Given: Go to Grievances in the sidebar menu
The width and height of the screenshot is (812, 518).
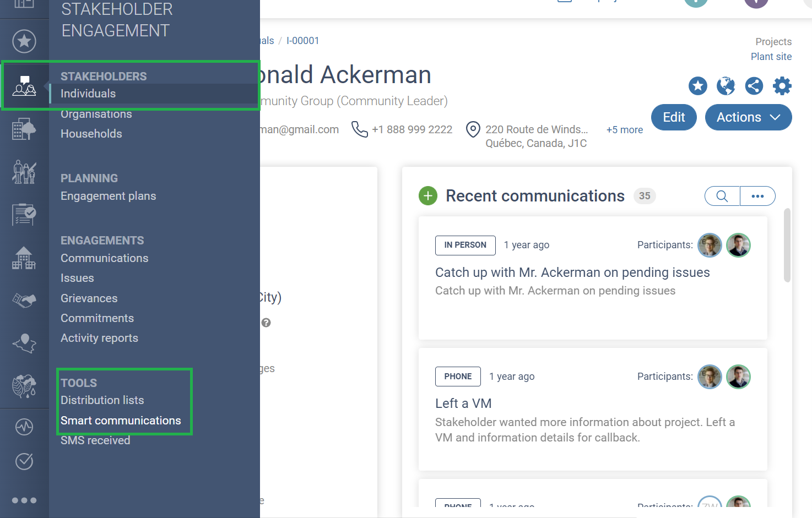Looking at the screenshot, I should (x=89, y=298).
